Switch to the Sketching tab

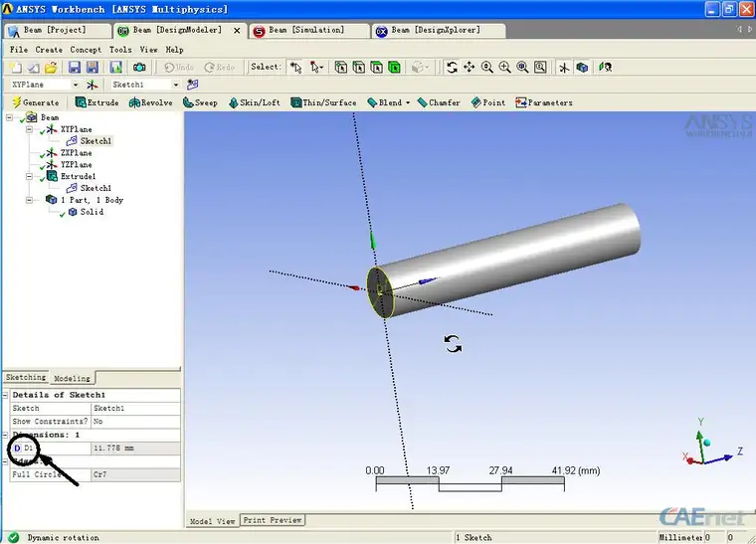coord(26,377)
